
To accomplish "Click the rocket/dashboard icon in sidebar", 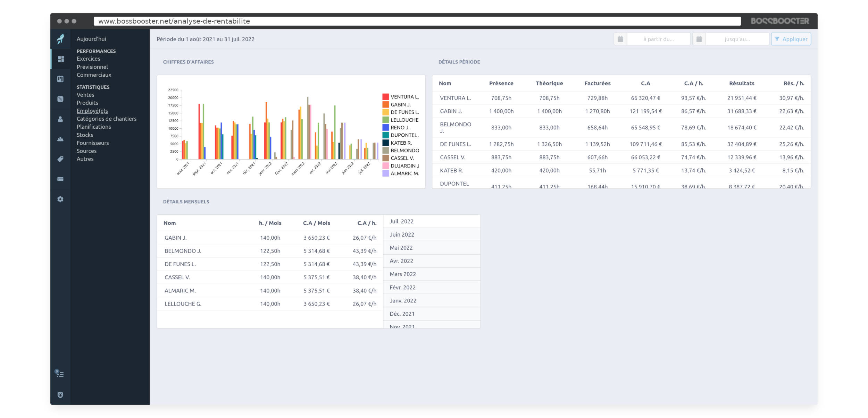I will click(x=61, y=39).
